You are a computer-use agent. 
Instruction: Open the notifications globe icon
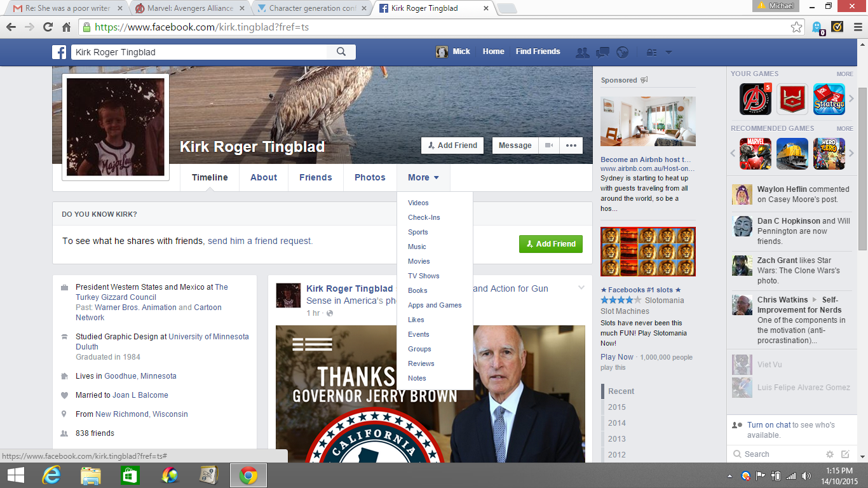(x=623, y=52)
